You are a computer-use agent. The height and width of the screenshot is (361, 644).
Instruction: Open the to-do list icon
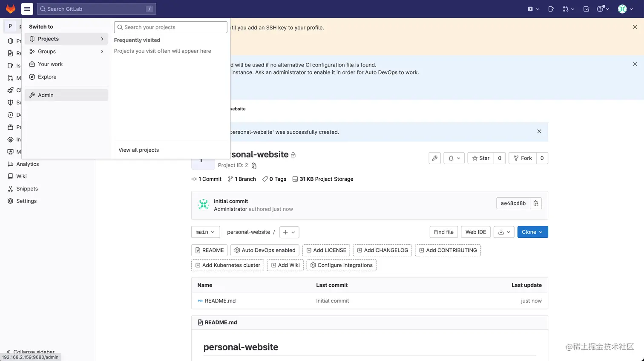coord(586,9)
